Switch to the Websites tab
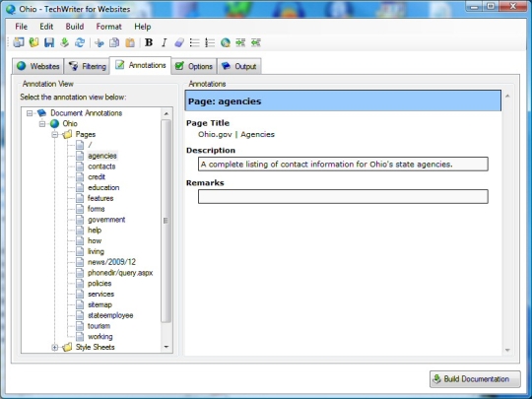The height and width of the screenshot is (399, 532). [x=38, y=66]
